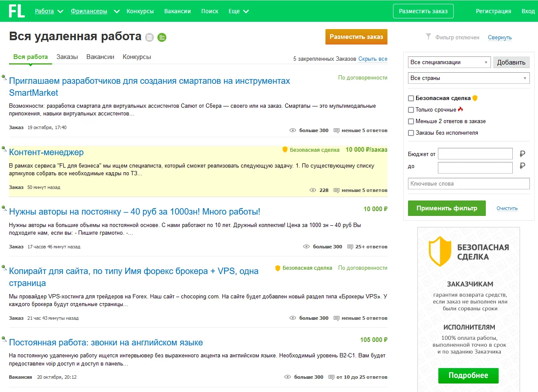Click eye views icon on Контент-менеджер listing
Image resolution: width=538 pixels, height=392 pixels.
[313, 190]
